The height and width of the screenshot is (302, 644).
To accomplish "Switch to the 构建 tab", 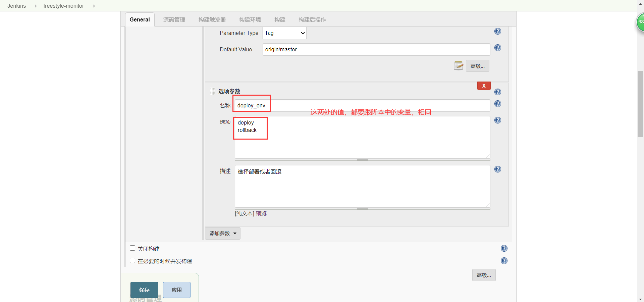I will [280, 19].
